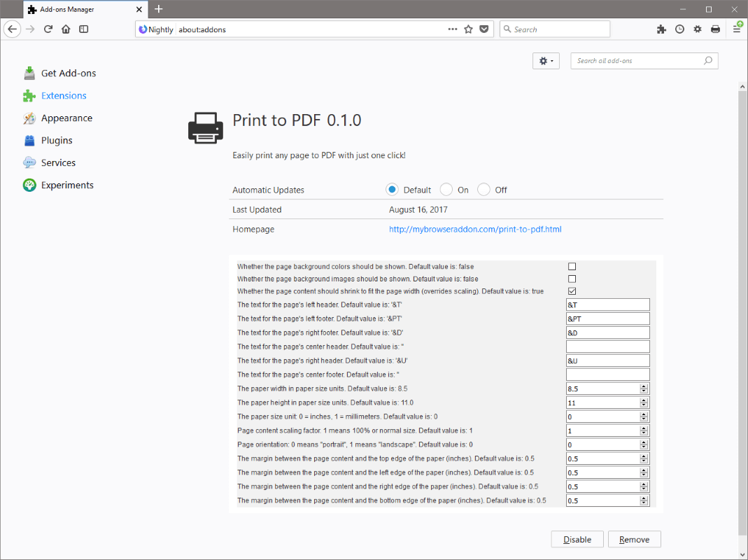748x560 pixels.
Task: Click the Print to PDF printer logo
Action: [x=206, y=128]
